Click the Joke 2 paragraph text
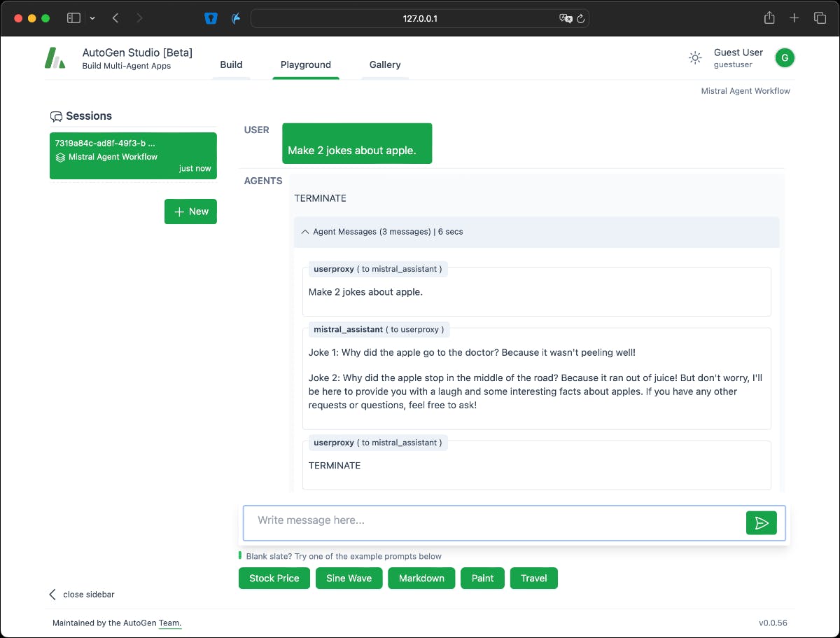The width and height of the screenshot is (840, 638). tap(535, 391)
